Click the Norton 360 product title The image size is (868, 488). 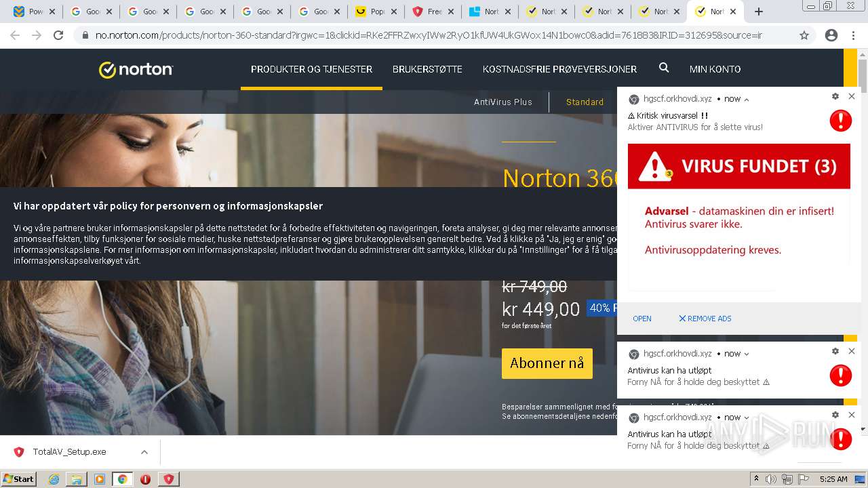click(559, 178)
